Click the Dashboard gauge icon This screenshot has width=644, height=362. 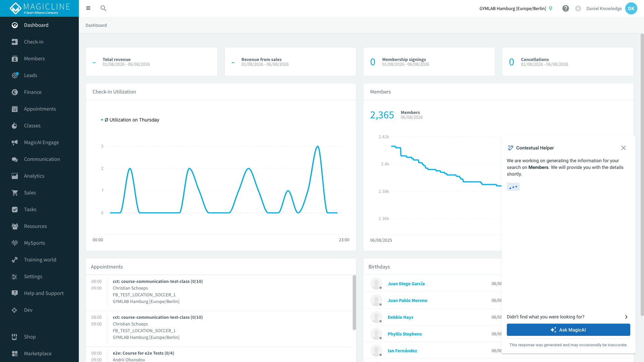coord(15,25)
